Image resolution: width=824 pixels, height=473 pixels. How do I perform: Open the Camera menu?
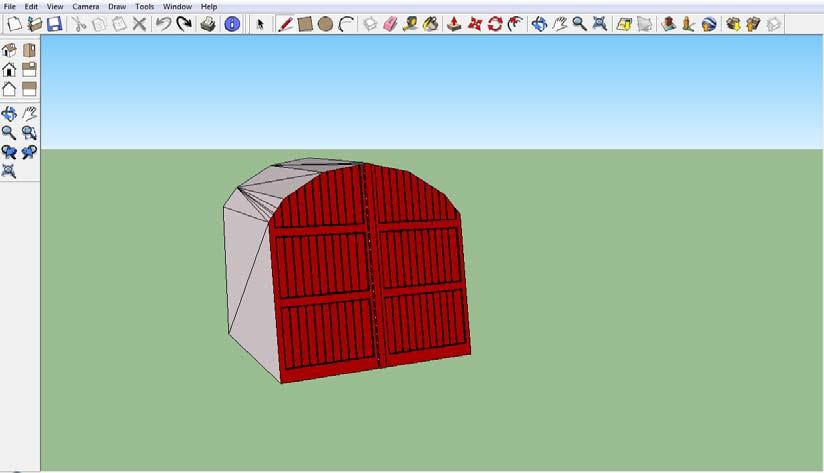point(86,7)
